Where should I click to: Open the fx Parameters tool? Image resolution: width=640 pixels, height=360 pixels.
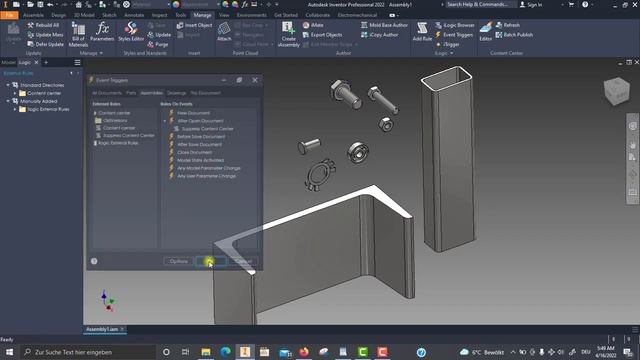(102, 32)
